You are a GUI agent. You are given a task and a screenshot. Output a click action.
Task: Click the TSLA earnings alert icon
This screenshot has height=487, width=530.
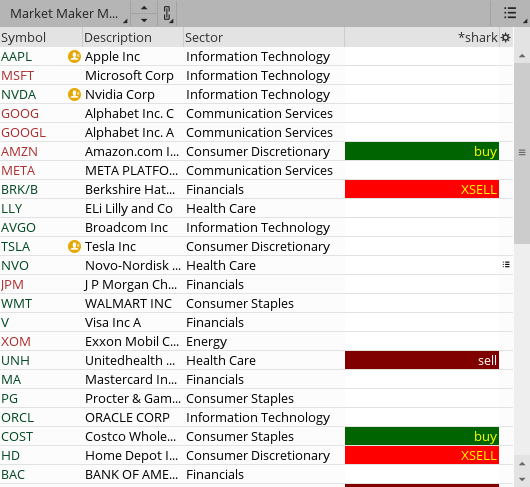tap(74, 247)
